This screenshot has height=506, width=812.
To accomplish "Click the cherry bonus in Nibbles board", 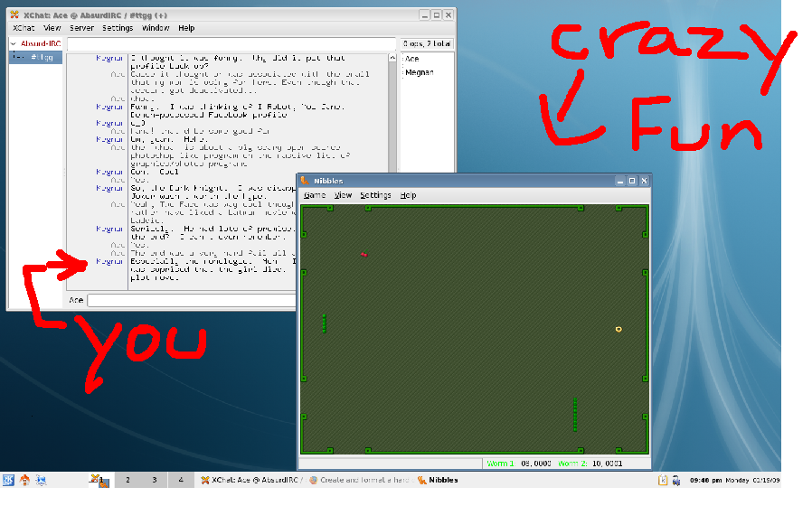I will (364, 254).
